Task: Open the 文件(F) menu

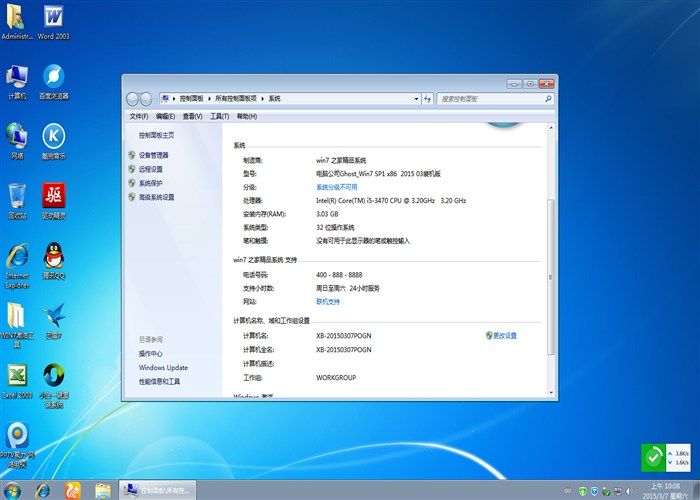Action: [x=138, y=117]
